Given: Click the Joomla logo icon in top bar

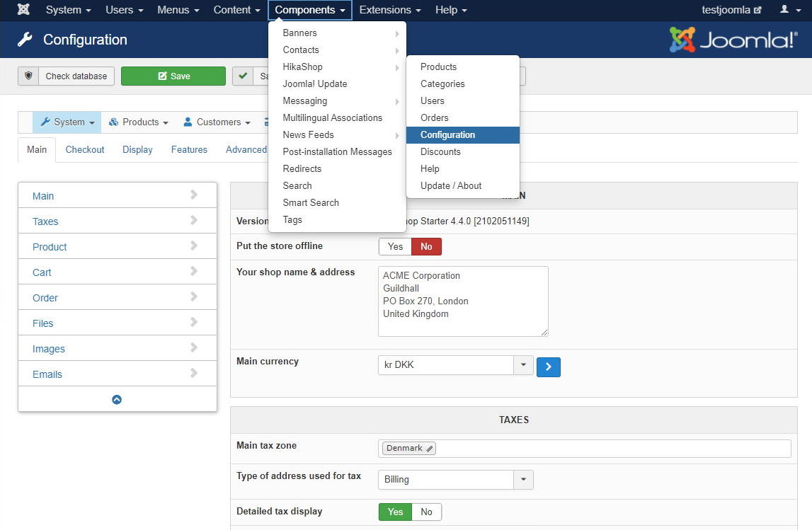Looking at the screenshot, I should point(23,10).
